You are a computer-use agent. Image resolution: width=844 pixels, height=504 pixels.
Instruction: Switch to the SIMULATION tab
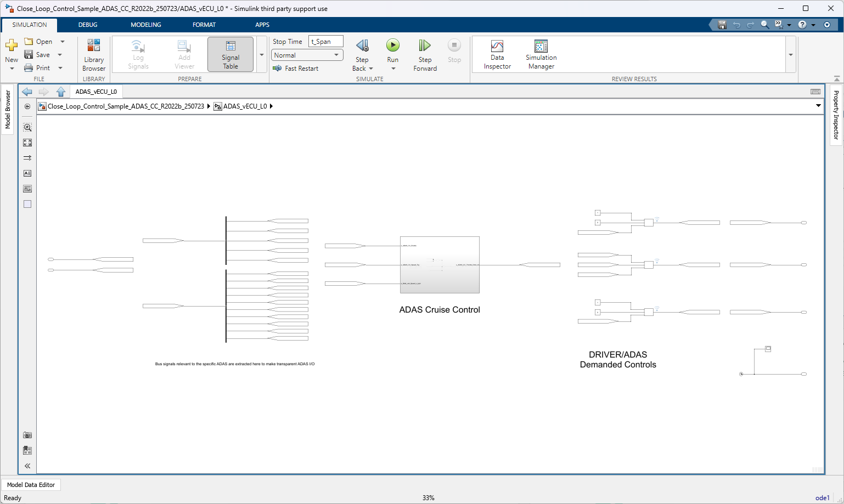click(30, 25)
